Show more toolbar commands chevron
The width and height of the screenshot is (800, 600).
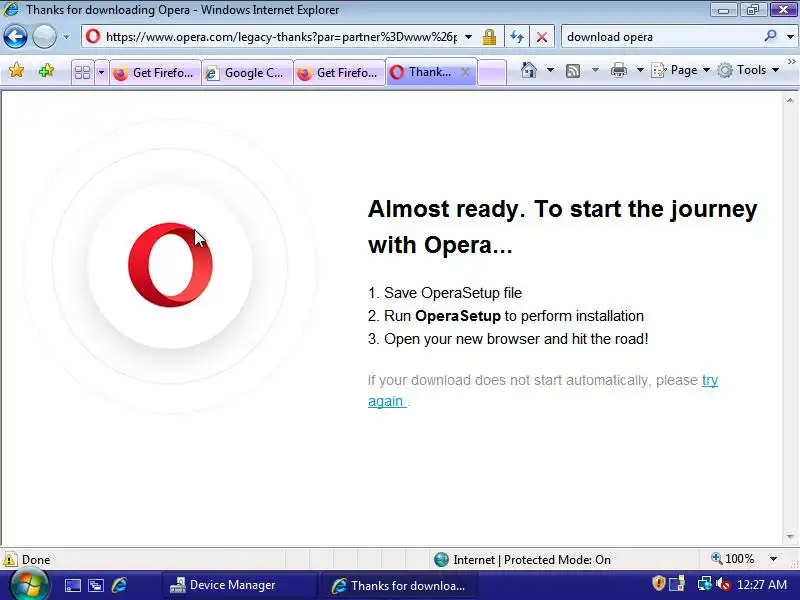pyautogui.click(x=791, y=62)
